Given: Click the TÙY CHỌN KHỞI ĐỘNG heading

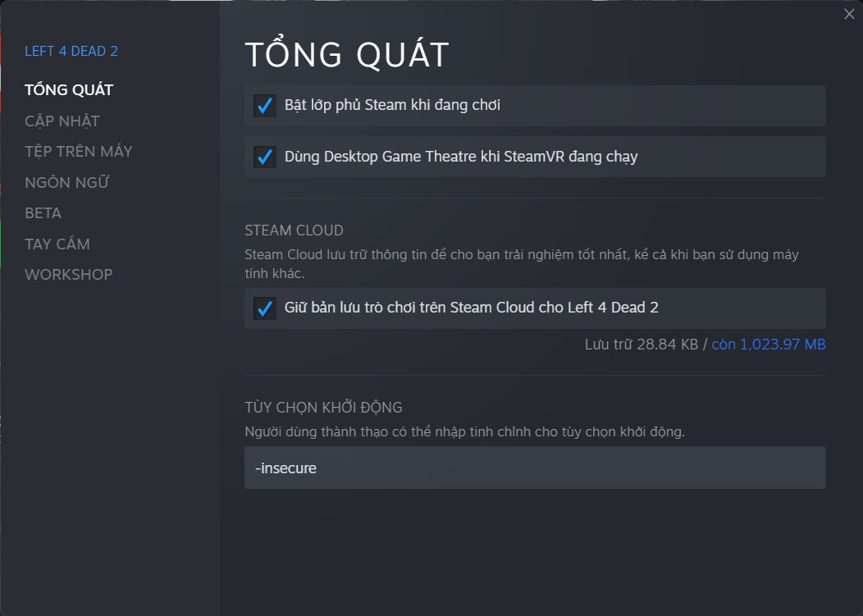Looking at the screenshot, I should pyautogui.click(x=323, y=408).
